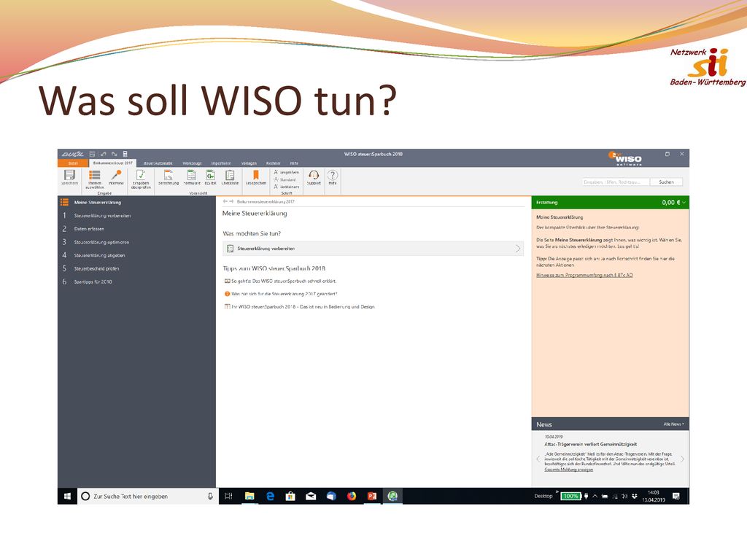Click the ribbon search input field
747x560 pixels.
(616, 182)
